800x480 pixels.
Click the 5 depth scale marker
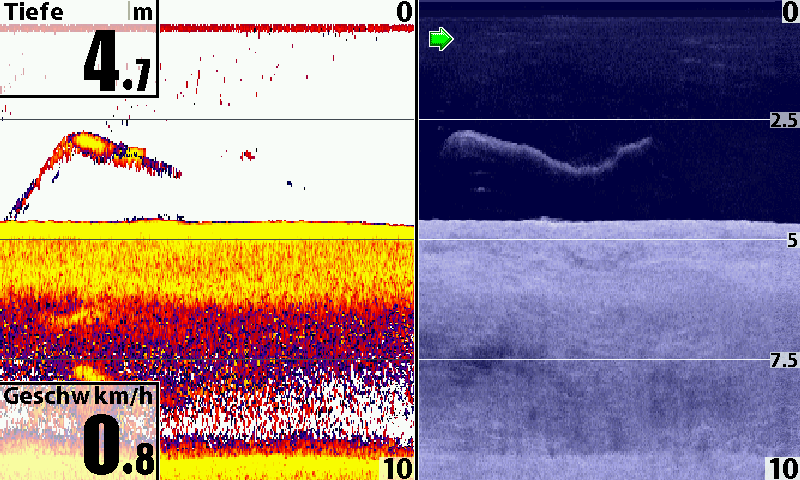[790, 241]
